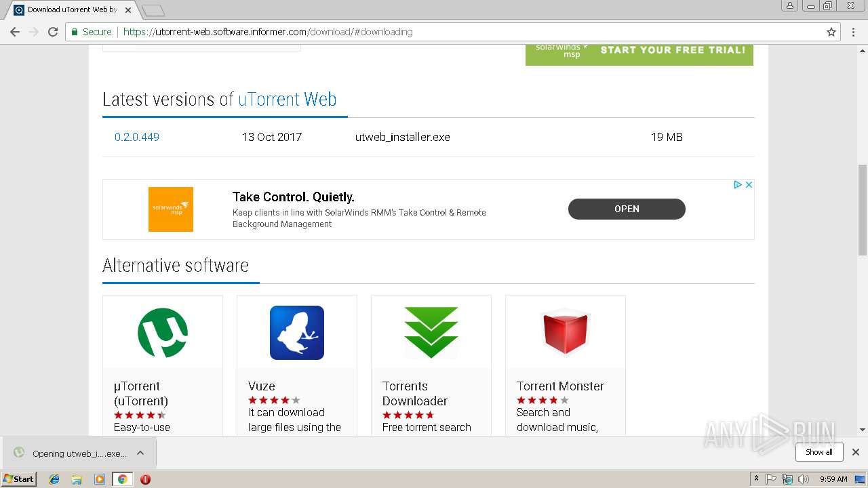The image size is (868, 488).
Task: Show hidden system tray icons
Action: (757, 479)
